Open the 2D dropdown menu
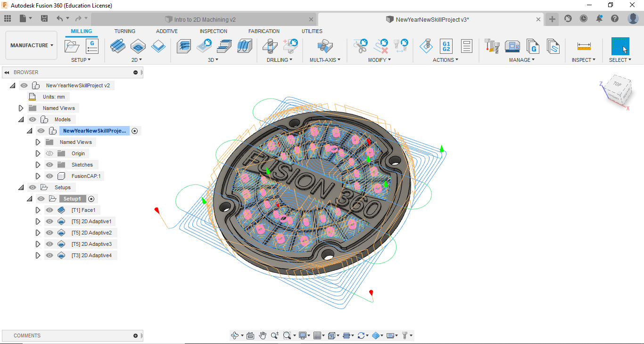Viewport: 644px width, 344px height. click(137, 60)
